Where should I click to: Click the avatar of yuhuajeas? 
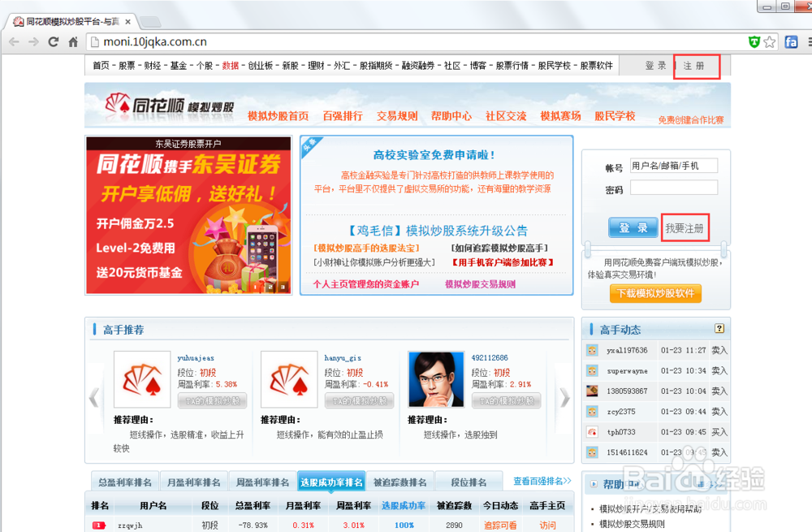click(142, 379)
